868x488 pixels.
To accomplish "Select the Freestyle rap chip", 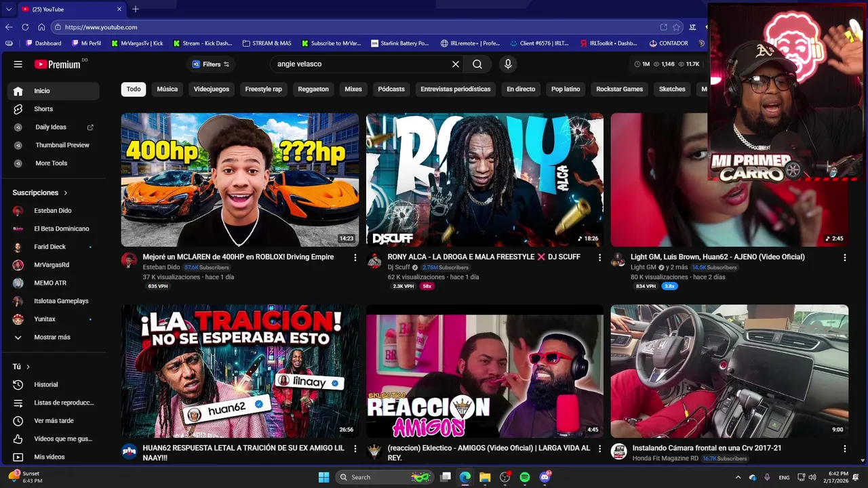I will (x=264, y=89).
